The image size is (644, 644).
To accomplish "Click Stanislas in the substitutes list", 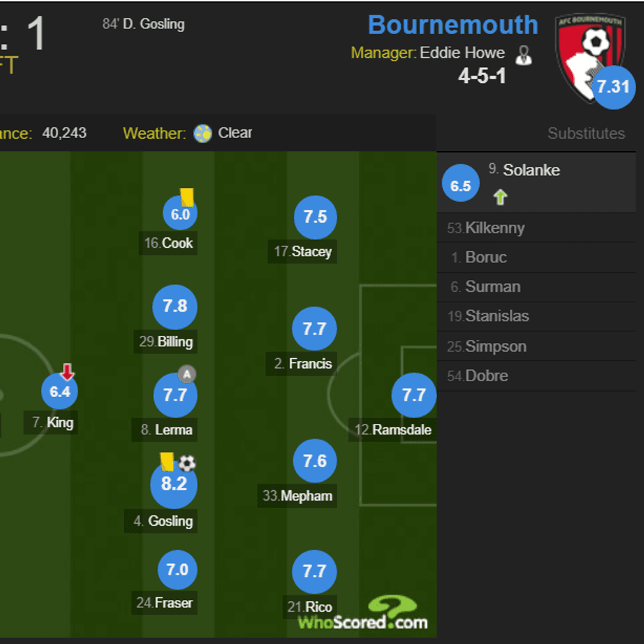I will [x=497, y=316].
